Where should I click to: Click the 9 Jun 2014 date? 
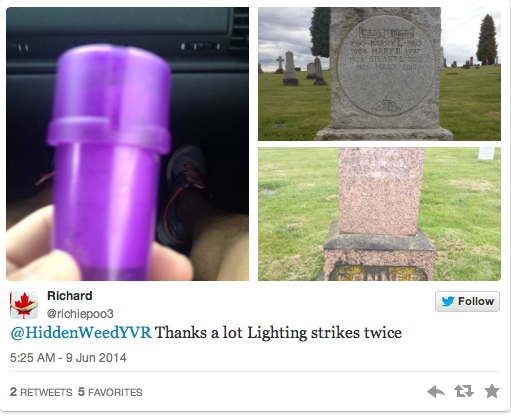pos(96,358)
